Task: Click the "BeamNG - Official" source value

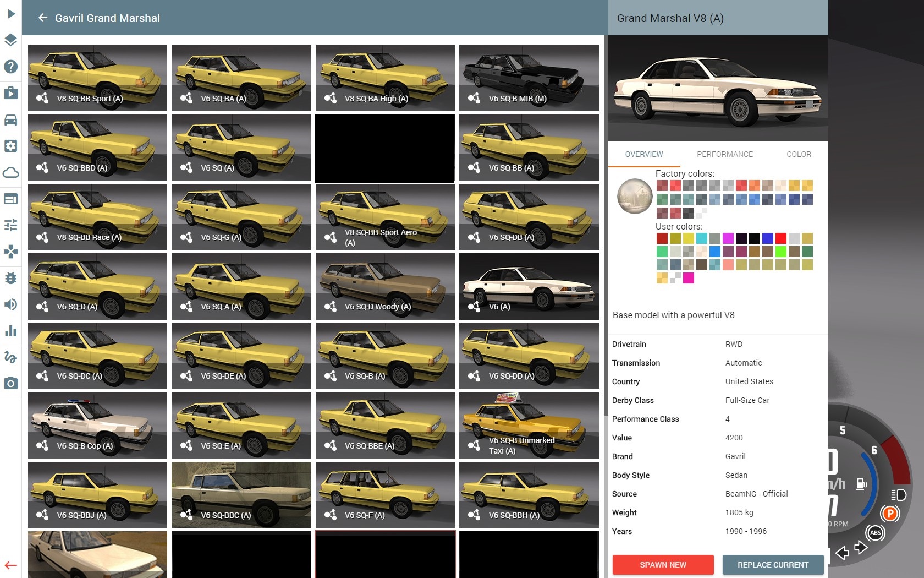Action: click(x=757, y=494)
